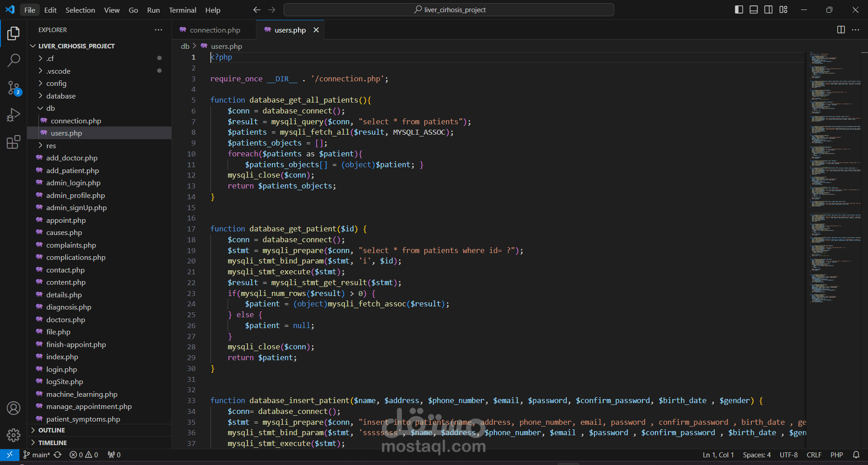
Task: Open the Search view in activity bar
Action: point(14,60)
